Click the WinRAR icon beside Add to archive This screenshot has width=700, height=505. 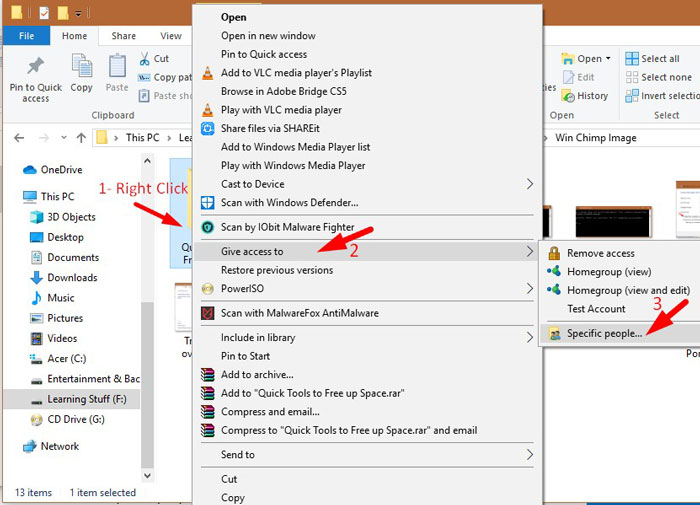[x=208, y=374]
